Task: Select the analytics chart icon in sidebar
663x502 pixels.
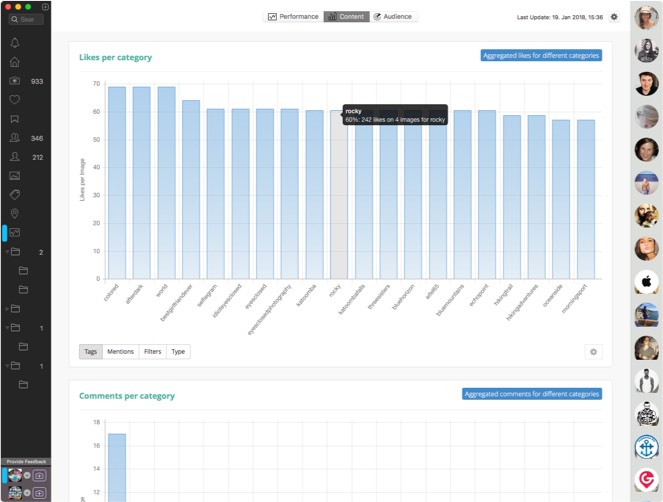Action: coord(14,233)
